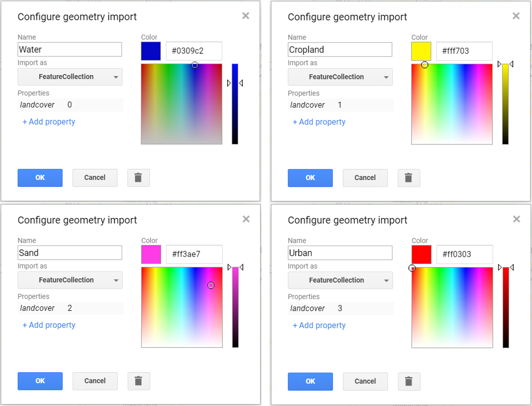This screenshot has height=406, width=532.
Task: Delete the Water geometry via trash icon
Action: (x=138, y=178)
